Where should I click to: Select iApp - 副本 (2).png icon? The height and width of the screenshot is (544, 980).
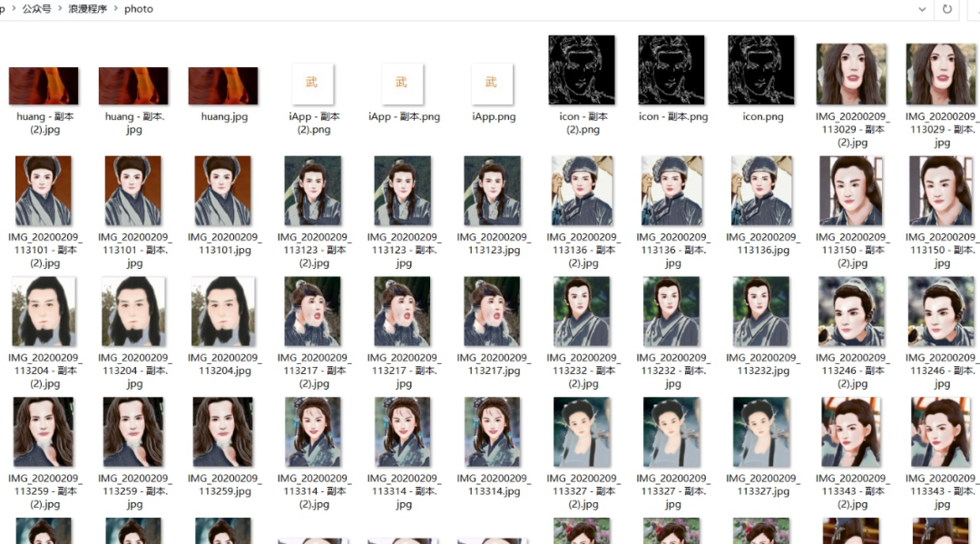click(312, 84)
